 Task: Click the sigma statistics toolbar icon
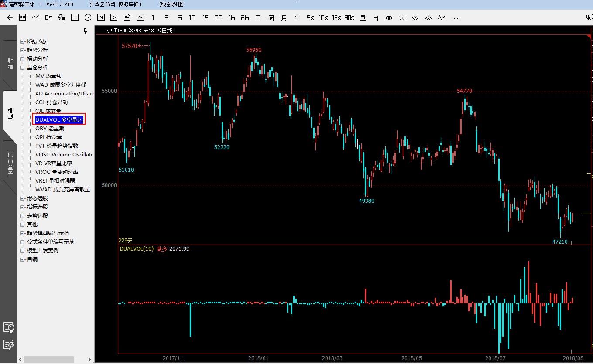click(x=75, y=18)
